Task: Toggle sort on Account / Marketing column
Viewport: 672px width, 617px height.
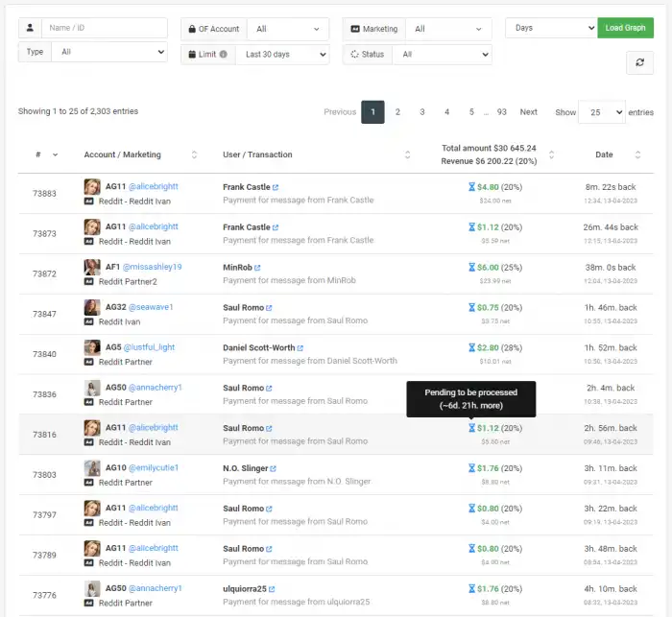Action: pyautogui.click(x=194, y=154)
